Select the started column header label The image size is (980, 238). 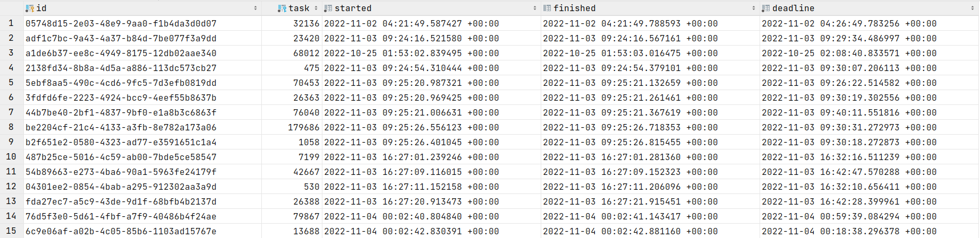(x=353, y=8)
